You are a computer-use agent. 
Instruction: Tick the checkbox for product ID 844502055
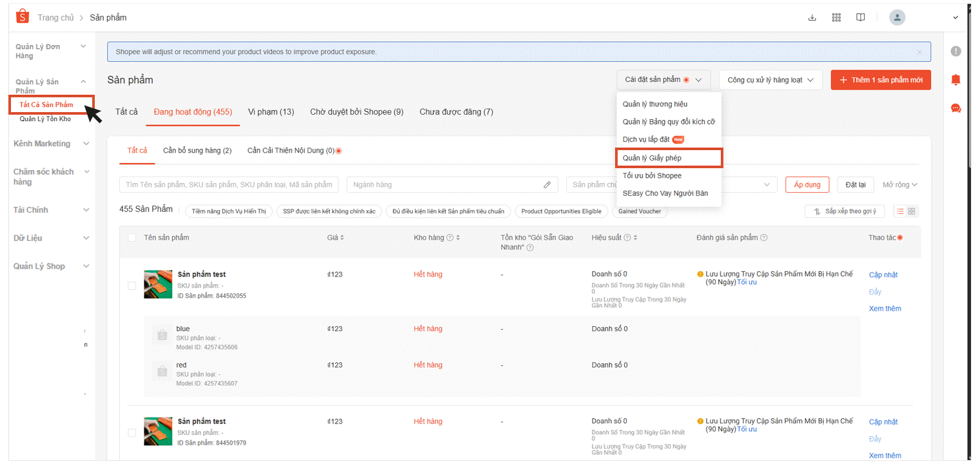(132, 285)
